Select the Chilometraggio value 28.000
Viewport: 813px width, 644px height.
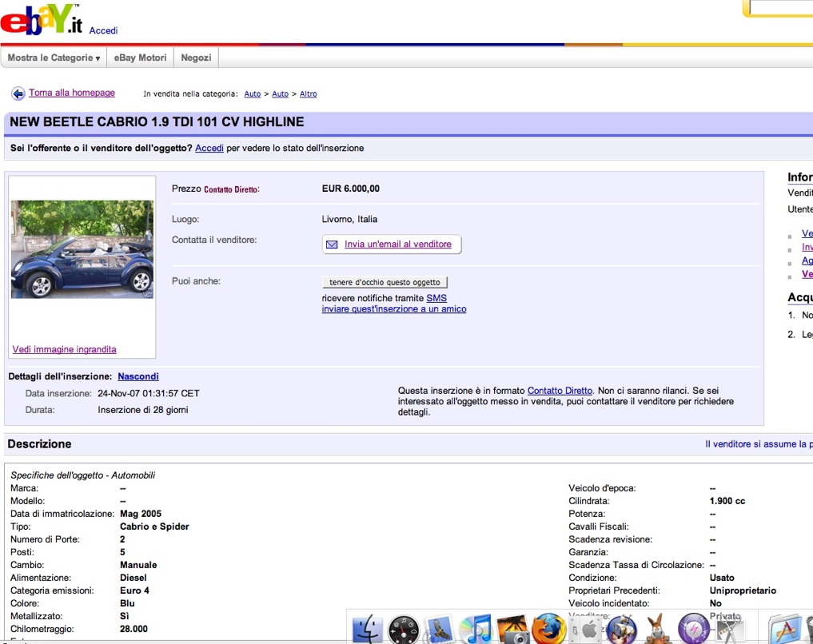(x=134, y=629)
